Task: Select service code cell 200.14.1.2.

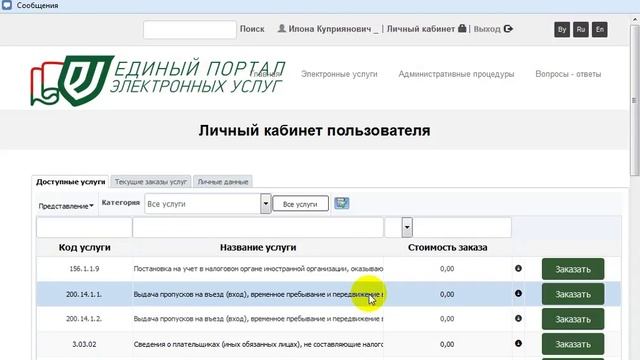Action: (84, 319)
